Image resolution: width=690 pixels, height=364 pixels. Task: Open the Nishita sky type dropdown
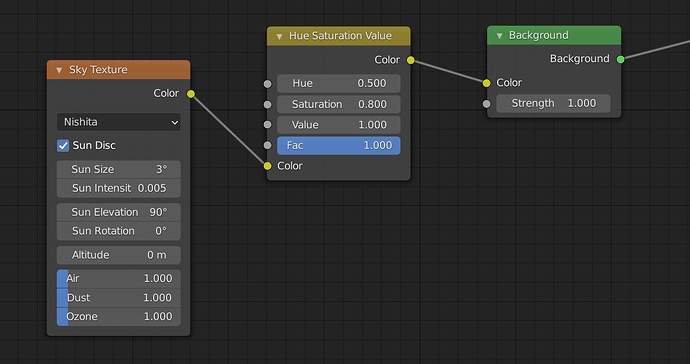119,122
